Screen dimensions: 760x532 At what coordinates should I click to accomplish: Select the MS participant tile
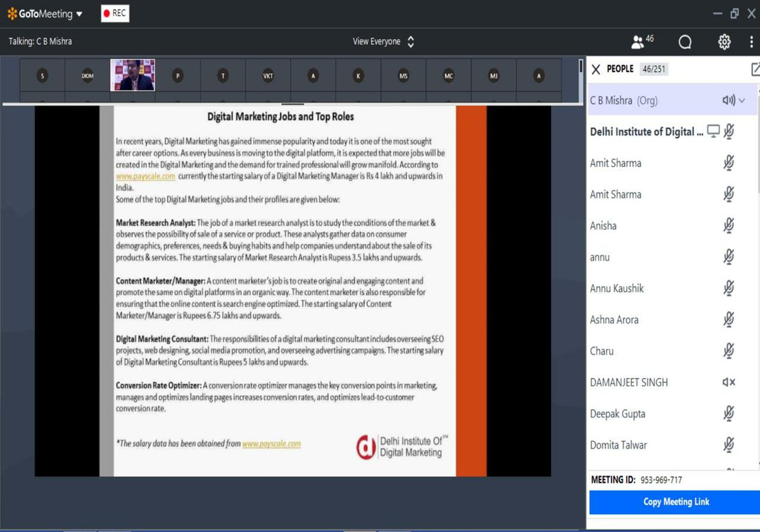coord(403,75)
